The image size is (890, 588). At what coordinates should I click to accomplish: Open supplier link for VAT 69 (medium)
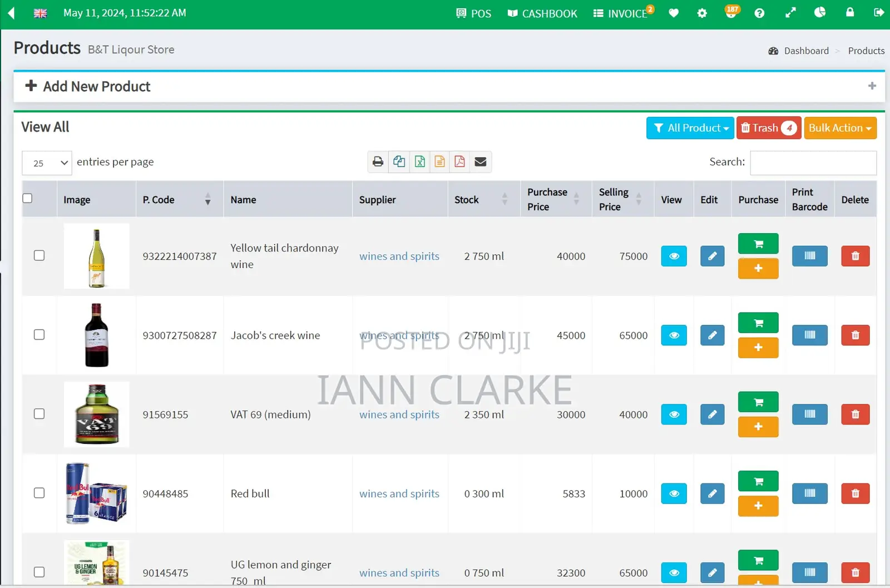pyautogui.click(x=399, y=414)
